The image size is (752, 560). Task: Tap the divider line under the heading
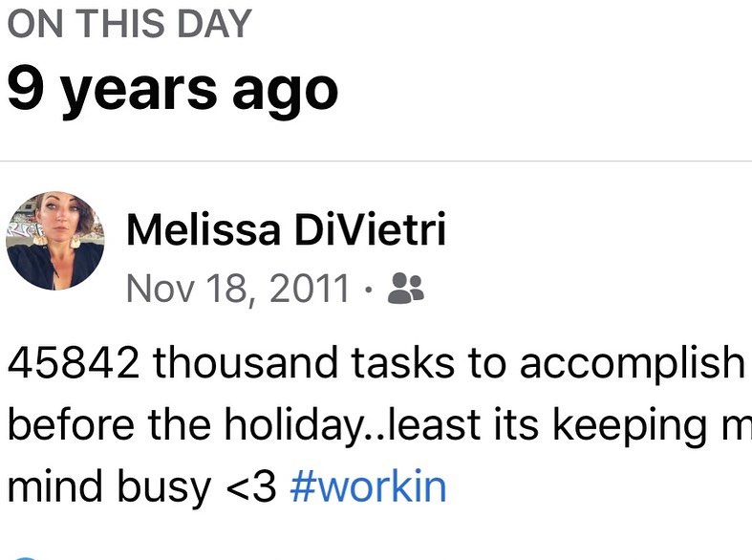coord(376,162)
